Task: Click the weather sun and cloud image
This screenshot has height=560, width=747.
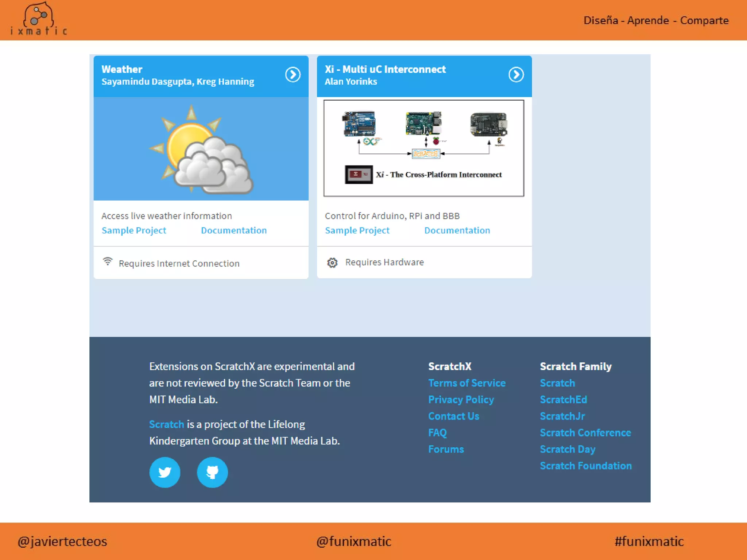Action: [x=201, y=149]
